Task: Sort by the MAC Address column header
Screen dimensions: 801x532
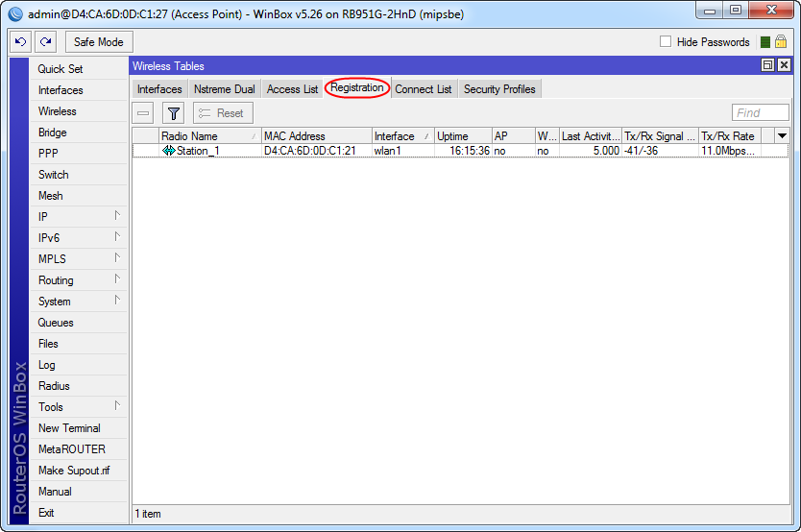Action: point(317,135)
